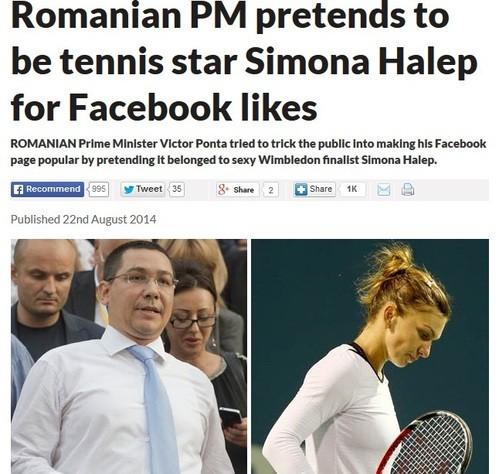The height and width of the screenshot is (474, 498).
Task: Click the red Google Plus g+ icon
Action: point(223,189)
